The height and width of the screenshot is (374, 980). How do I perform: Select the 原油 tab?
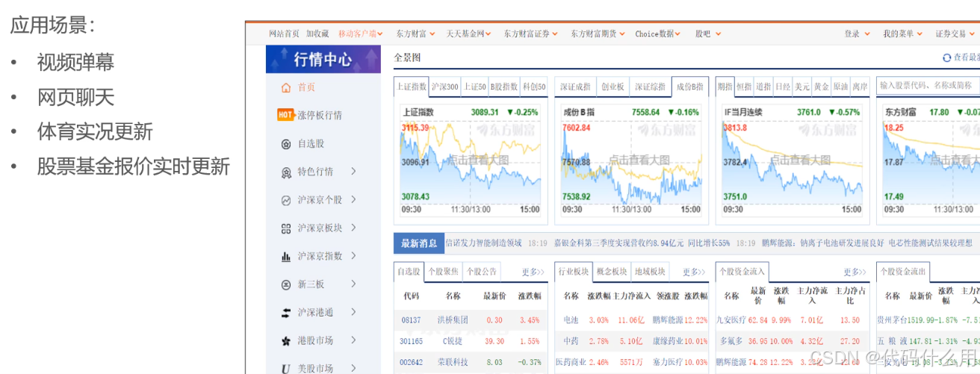[841, 87]
